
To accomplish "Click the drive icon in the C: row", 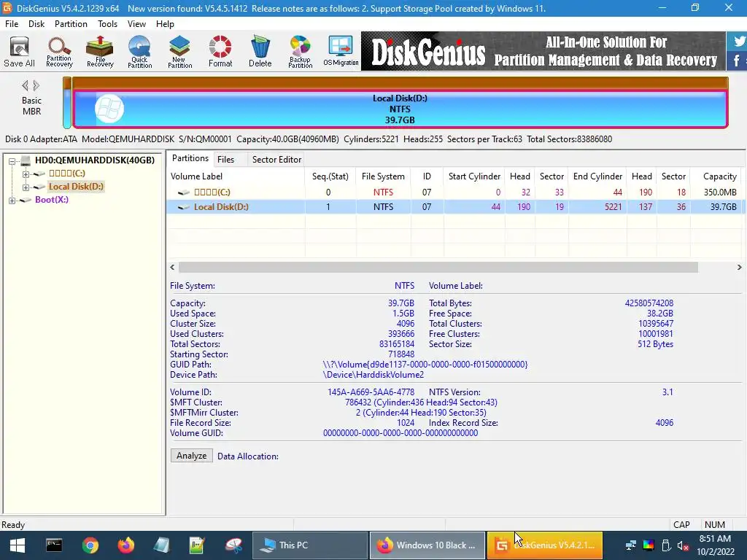I will tap(183, 192).
